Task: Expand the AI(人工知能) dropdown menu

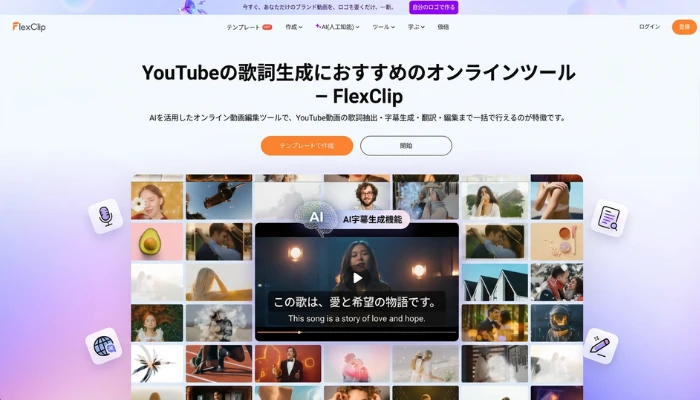Action: [x=337, y=27]
